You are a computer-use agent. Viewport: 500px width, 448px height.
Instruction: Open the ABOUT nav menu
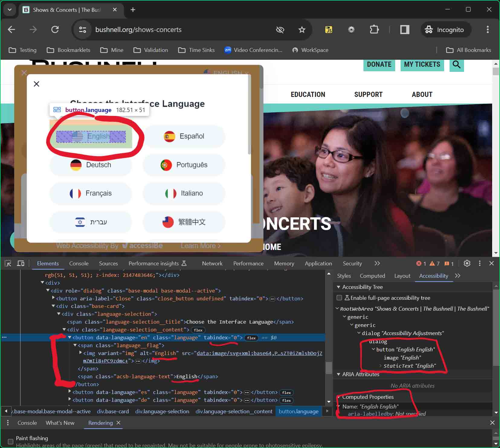[422, 94]
